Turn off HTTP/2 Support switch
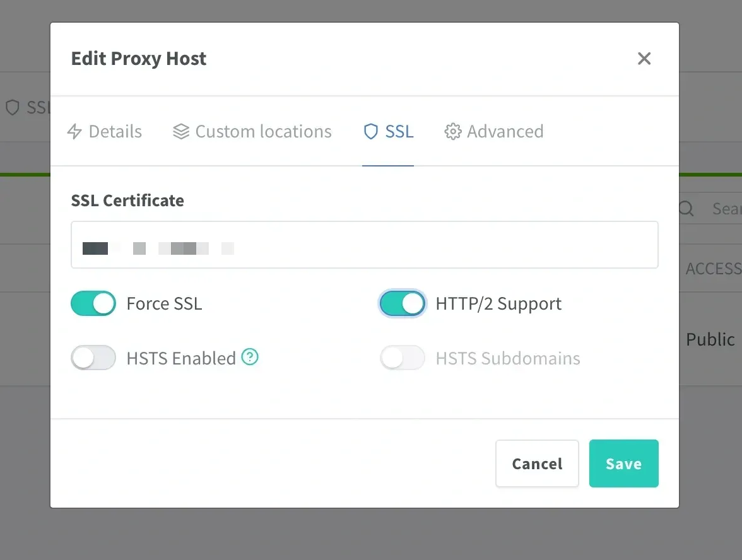 click(x=403, y=304)
